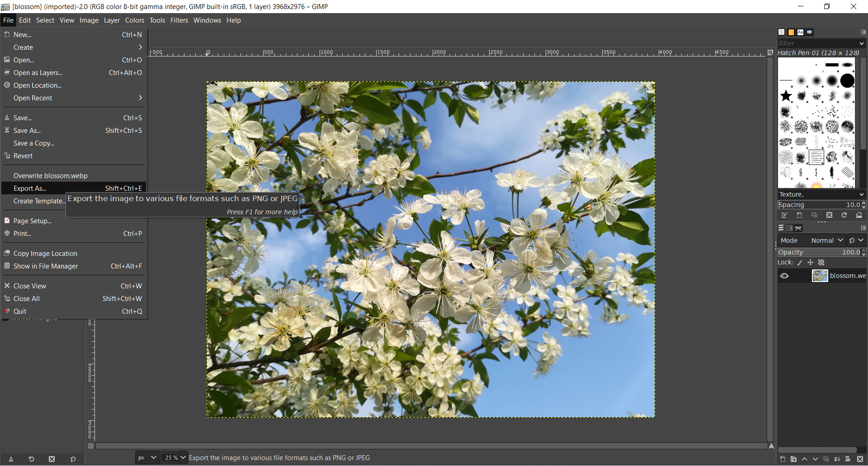This screenshot has width=868, height=466.
Task: Click the new layer group icon
Action: 793,459
